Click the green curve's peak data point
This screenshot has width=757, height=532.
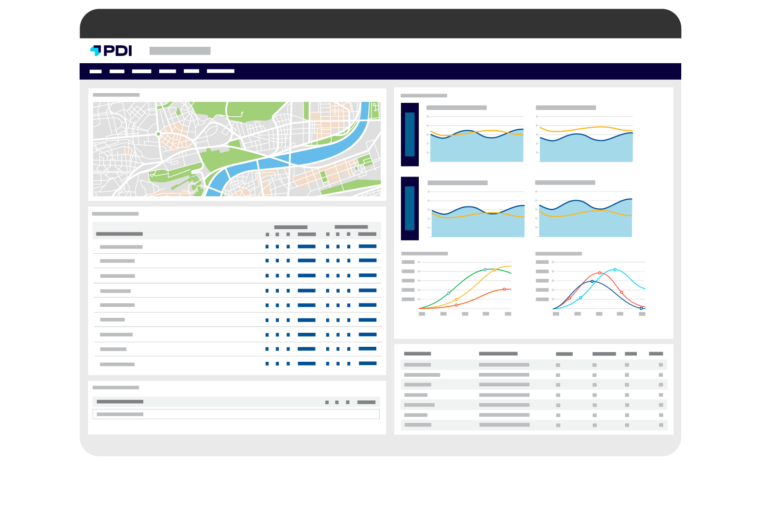(x=485, y=270)
